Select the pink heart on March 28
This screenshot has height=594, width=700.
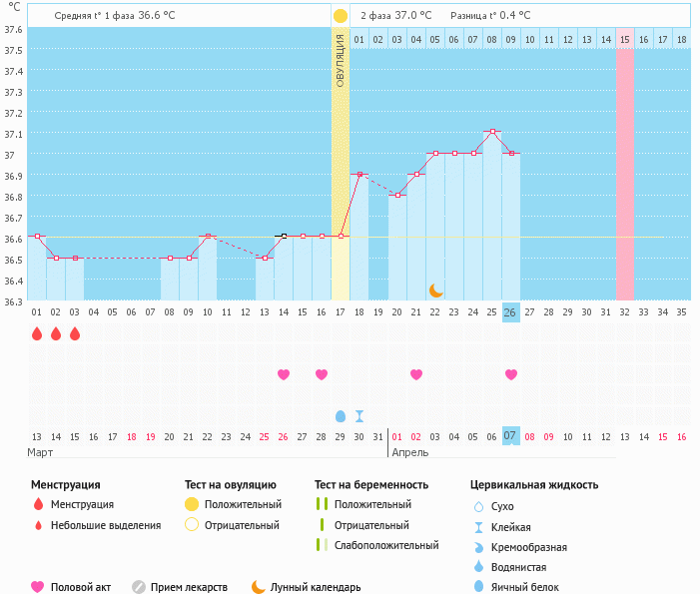click(x=322, y=374)
